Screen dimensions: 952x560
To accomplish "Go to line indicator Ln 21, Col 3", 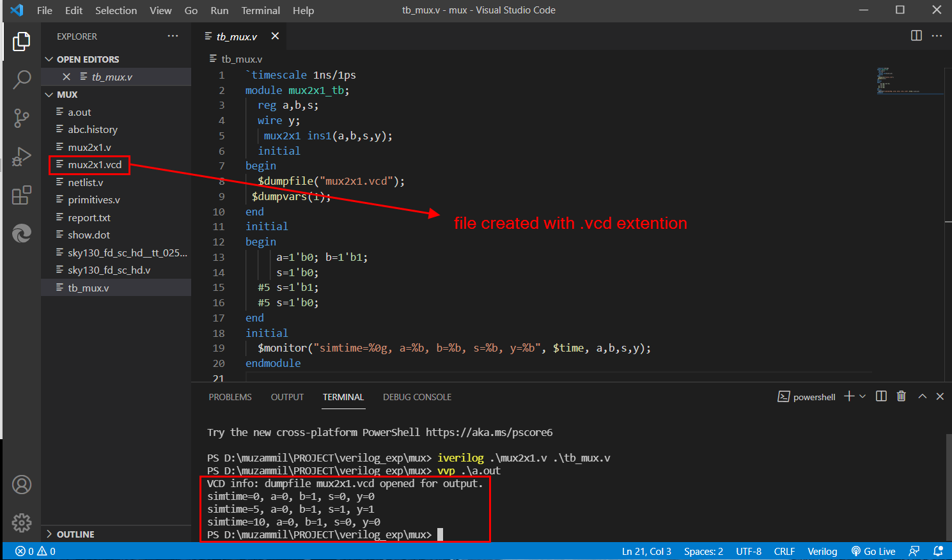I will 646,551.
